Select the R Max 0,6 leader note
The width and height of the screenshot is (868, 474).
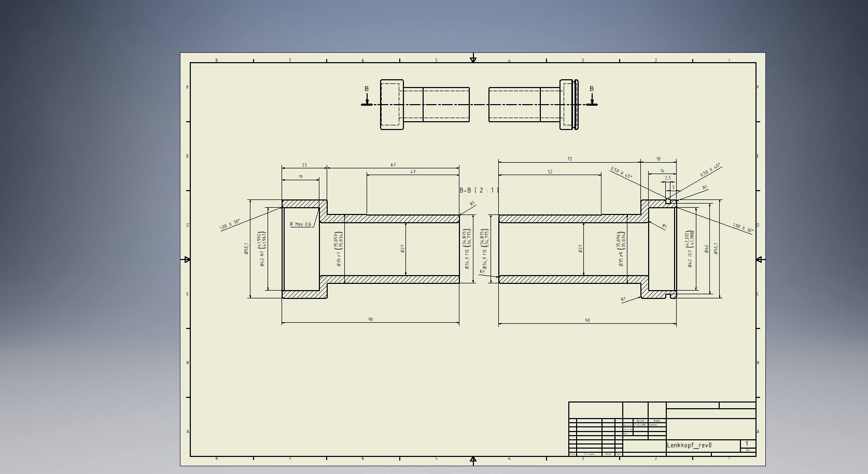pos(301,224)
